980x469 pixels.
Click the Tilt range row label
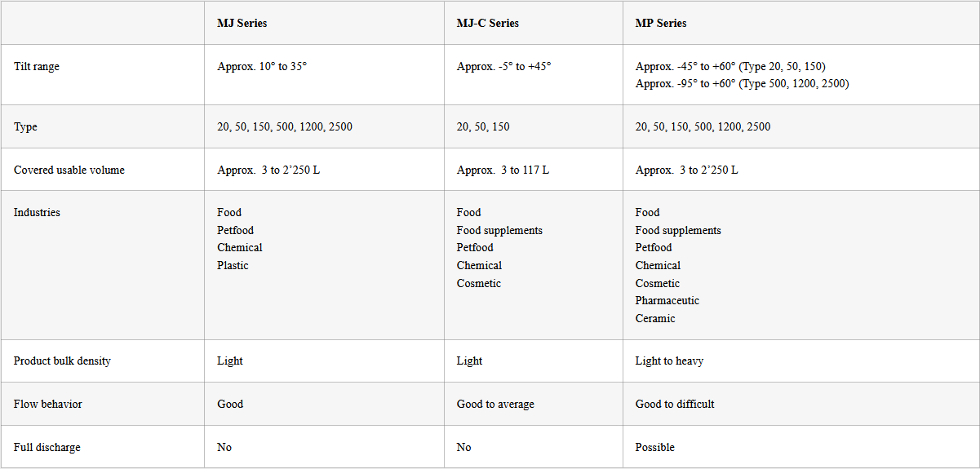pyautogui.click(x=37, y=67)
